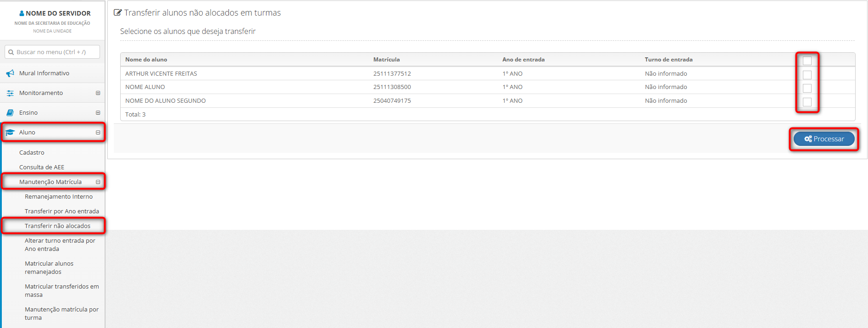
Task: Check the box for student NOME ALUNO
Action: [807, 88]
